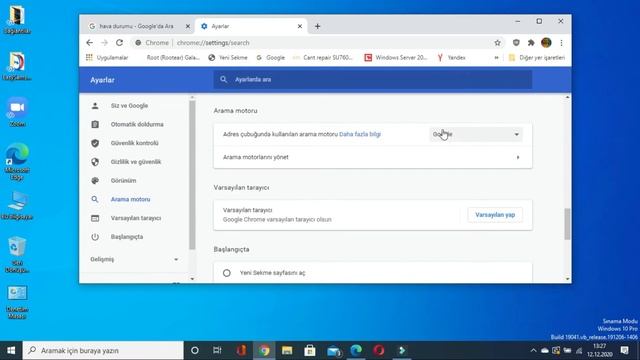
Task: Show more bookmarks with the chevron
Action: [496, 58]
